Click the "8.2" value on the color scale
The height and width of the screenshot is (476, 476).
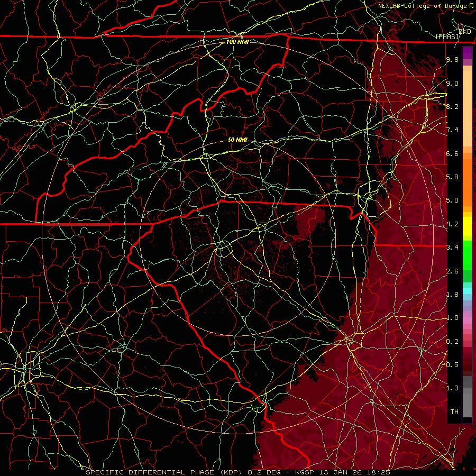pos(452,106)
